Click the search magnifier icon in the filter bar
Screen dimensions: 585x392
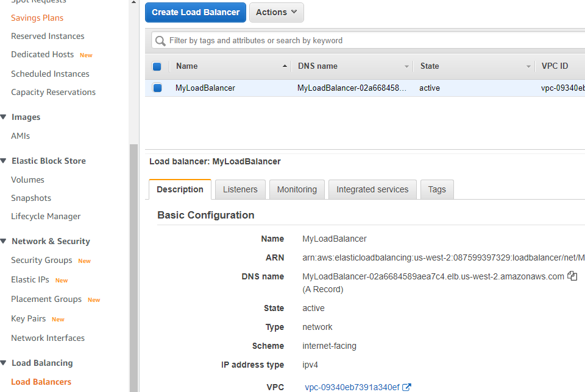tap(160, 41)
